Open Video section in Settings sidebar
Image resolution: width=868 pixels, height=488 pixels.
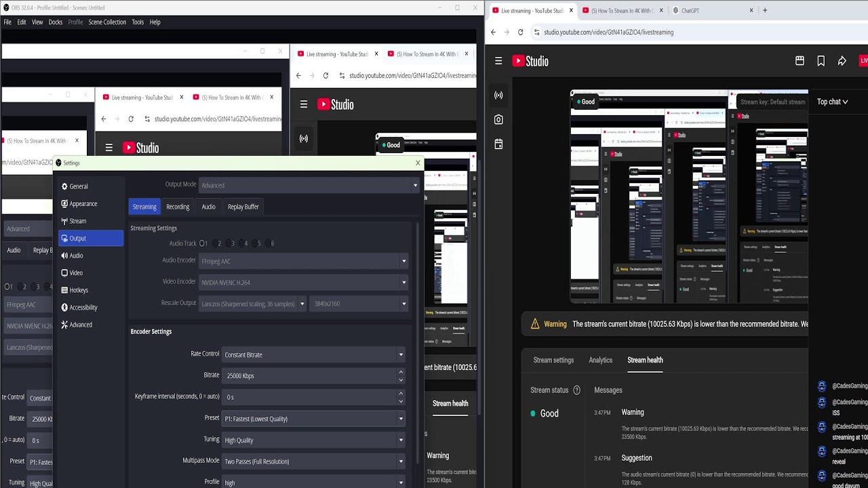tap(90, 272)
